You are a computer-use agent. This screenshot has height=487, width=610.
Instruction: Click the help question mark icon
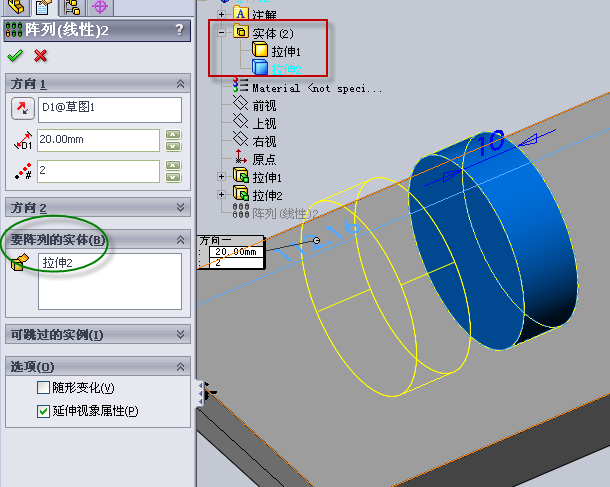(179, 29)
